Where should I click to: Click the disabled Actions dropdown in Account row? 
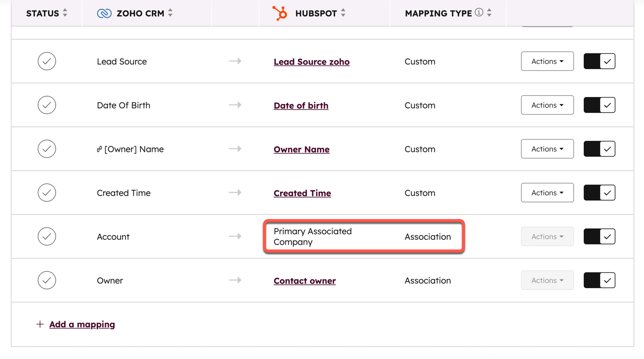[x=547, y=236]
